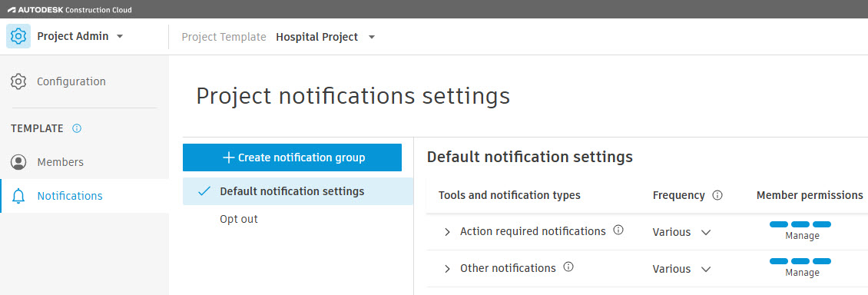Open frequency dropdown for Action required notifications
The image size is (868, 295).
(706, 233)
